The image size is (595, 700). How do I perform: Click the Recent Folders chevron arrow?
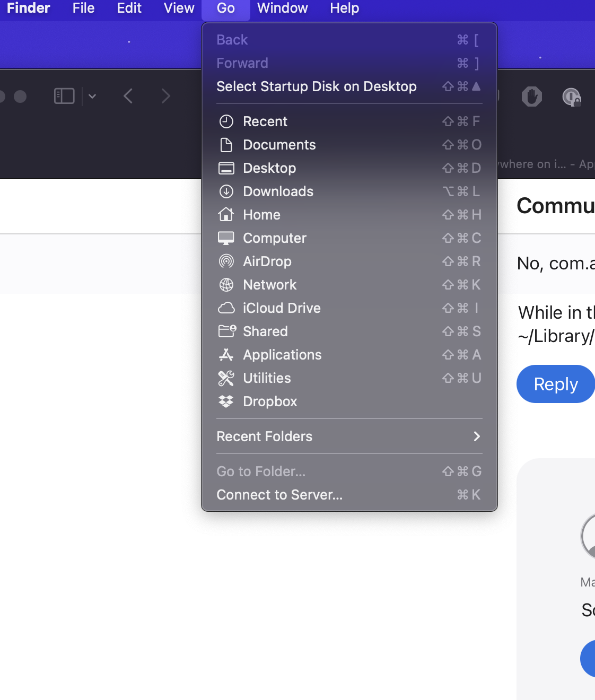(x=476, y=436)
